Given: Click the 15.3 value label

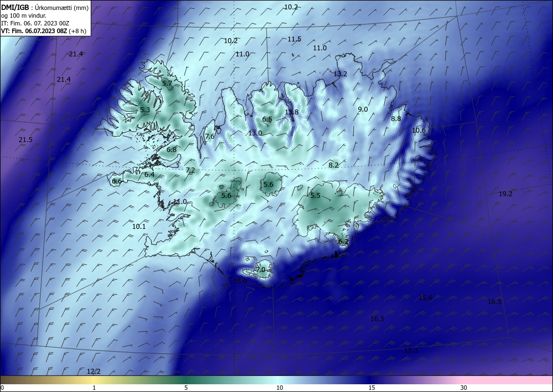Looking at the screenshot, I should click(x=411, y=351).
